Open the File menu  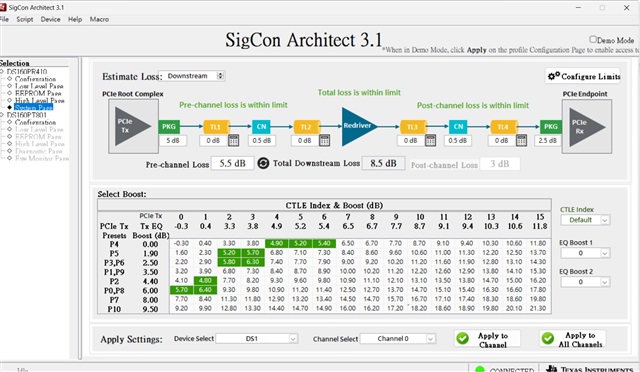click(4, 19)
